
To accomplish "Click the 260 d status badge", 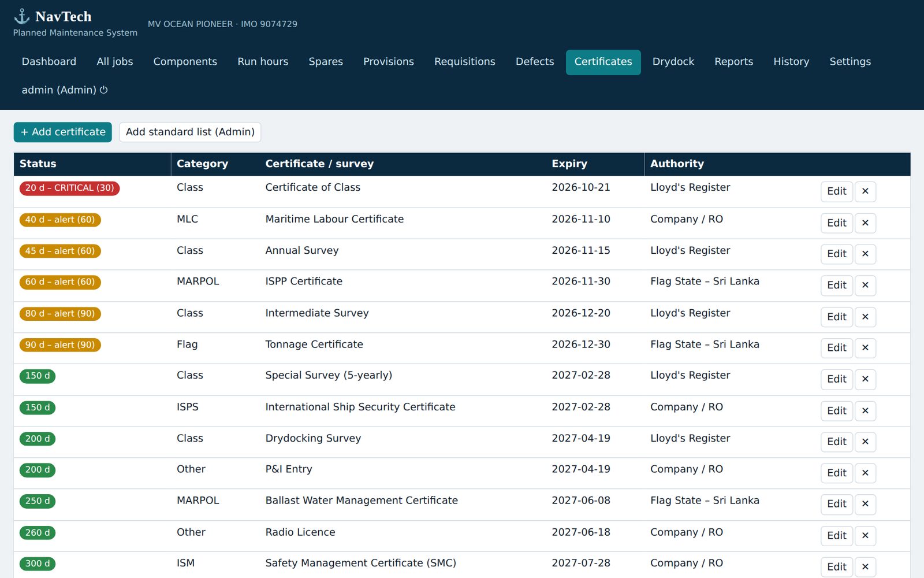I will [38, 533].
